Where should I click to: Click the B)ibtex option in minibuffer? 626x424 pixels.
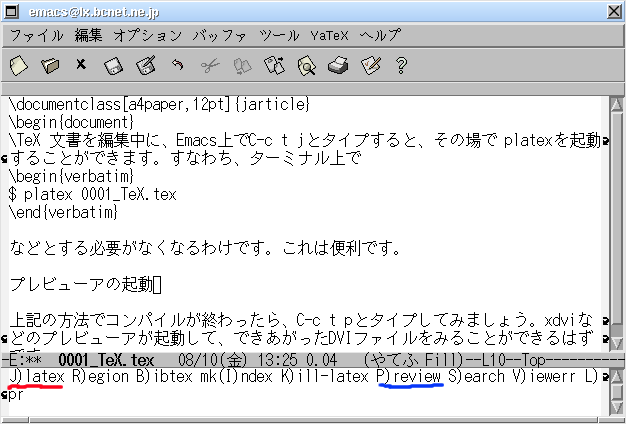[164, 376]
